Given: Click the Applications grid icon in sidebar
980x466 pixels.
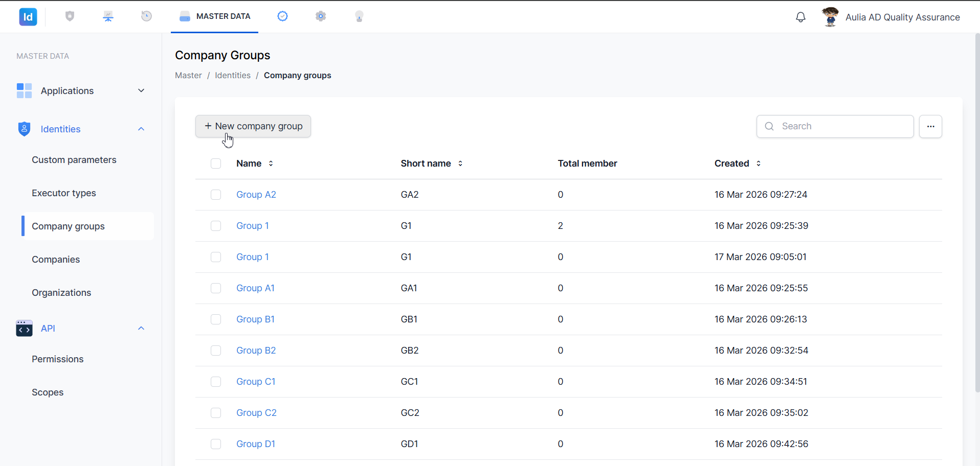Looking at the screenshot, I should pos(24,90).
